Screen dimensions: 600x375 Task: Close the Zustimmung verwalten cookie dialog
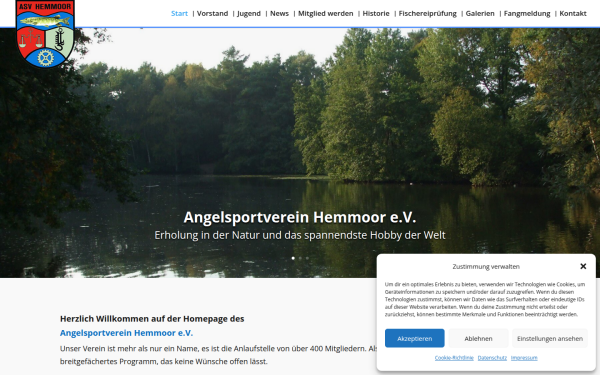coord(583,266)
